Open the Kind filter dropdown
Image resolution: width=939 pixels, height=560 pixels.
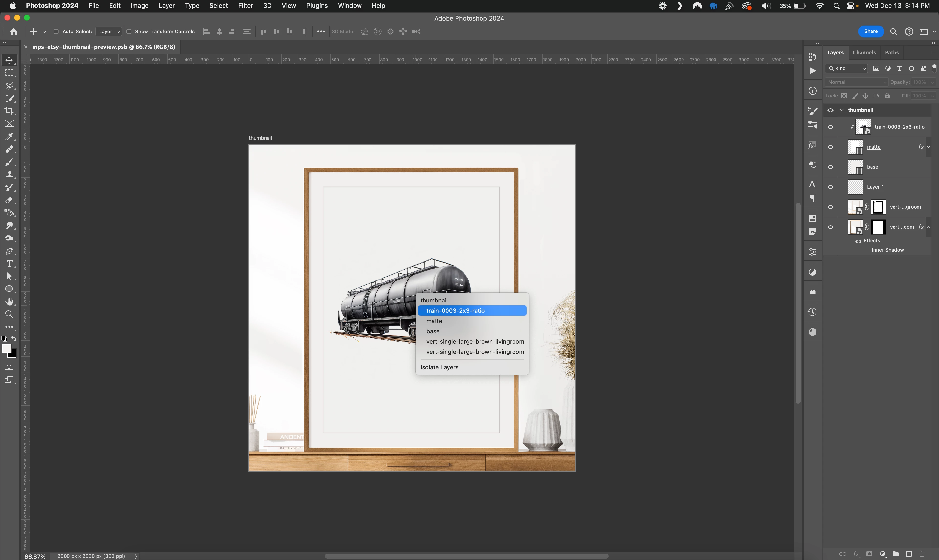pyautogui.click(x=846, y=68)
